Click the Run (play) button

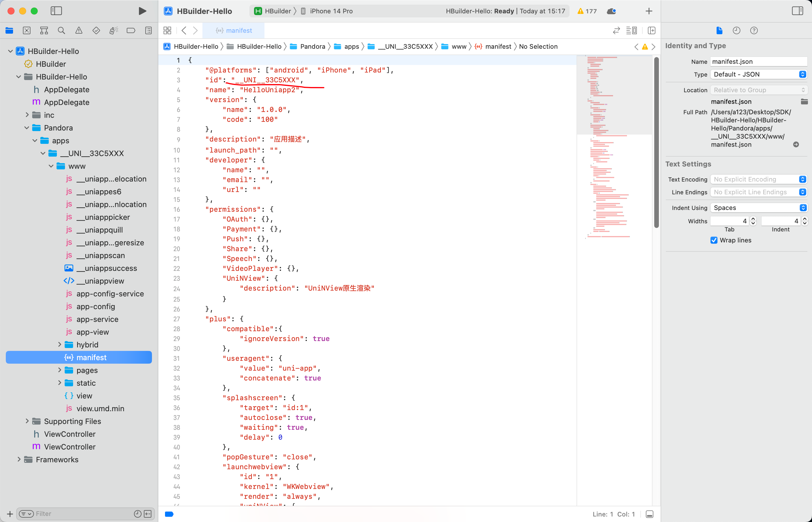tap(142, 11)
